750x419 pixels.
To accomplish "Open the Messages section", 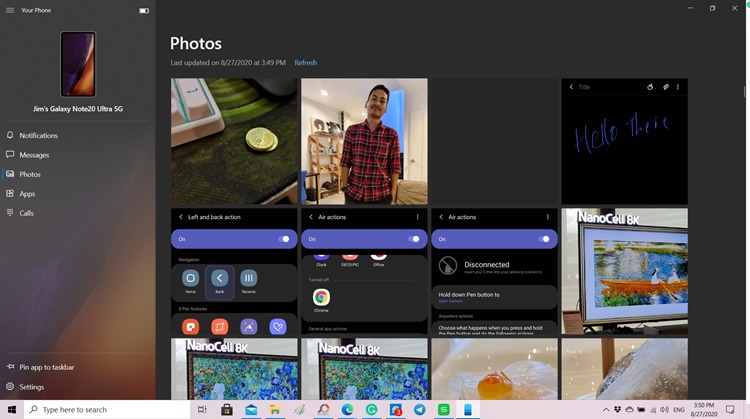I will coord(78,155).
